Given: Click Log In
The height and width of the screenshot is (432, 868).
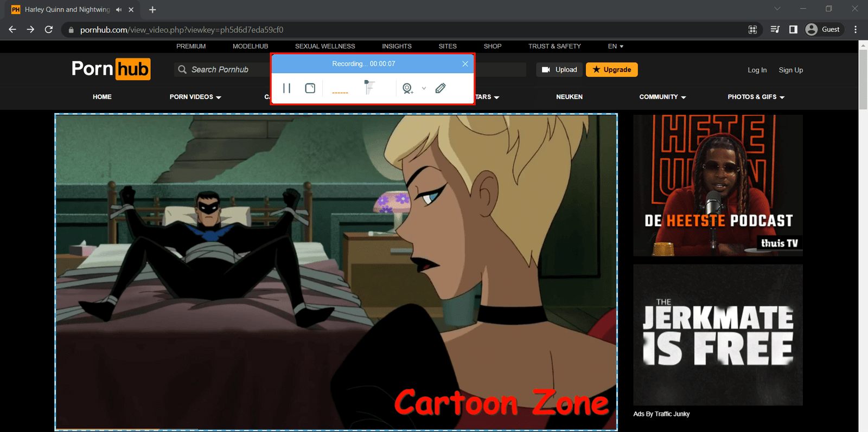Looking at the screenshot, I should (757, 70).
